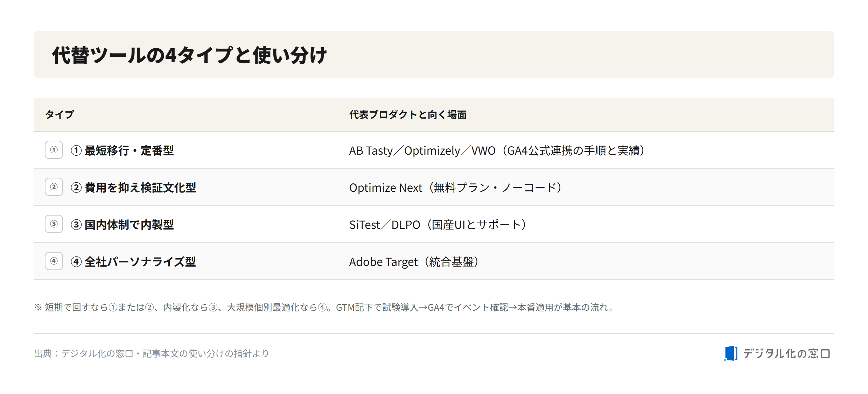
Task: Click the boxed ③ number badge icon
Action: point(54,224)
